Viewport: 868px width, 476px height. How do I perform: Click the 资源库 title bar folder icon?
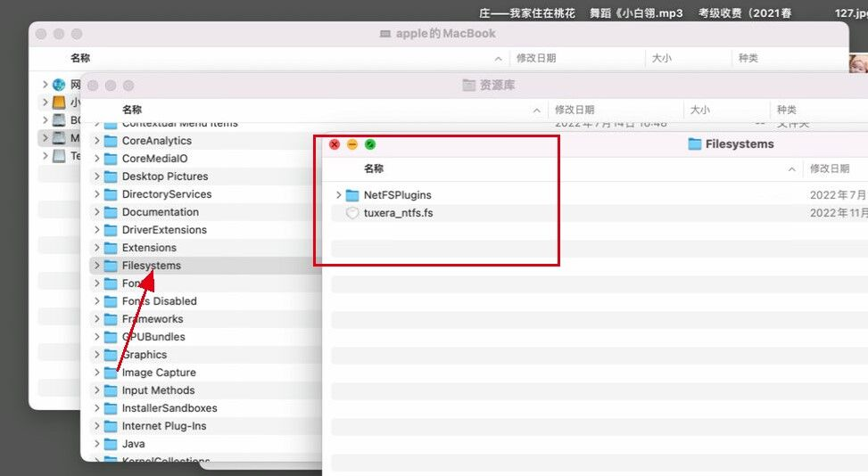(469, 86)
